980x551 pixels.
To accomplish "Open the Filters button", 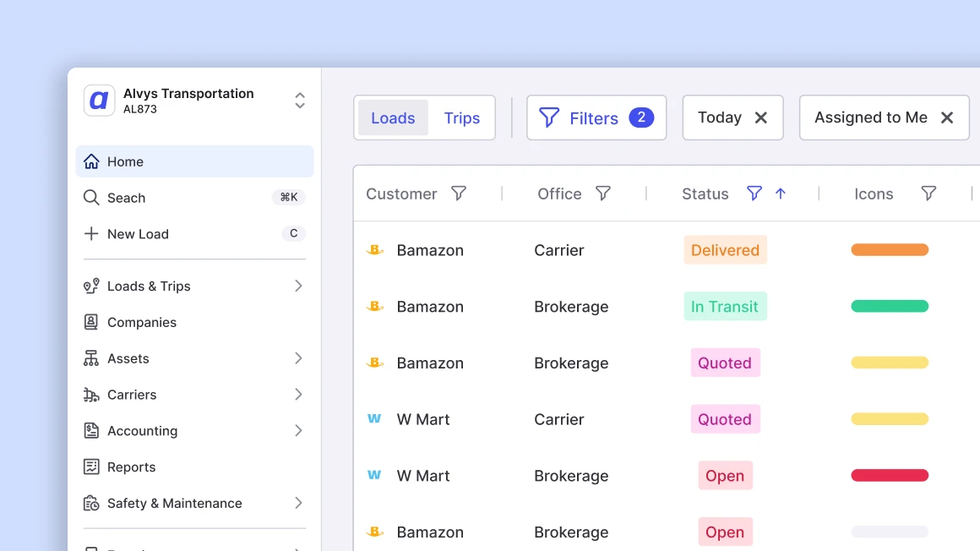I will pos(596,117).
